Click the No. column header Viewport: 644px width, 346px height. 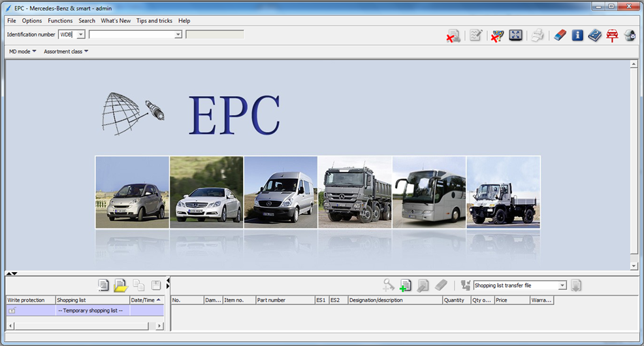pyautogui.click(x=187, y=300)
